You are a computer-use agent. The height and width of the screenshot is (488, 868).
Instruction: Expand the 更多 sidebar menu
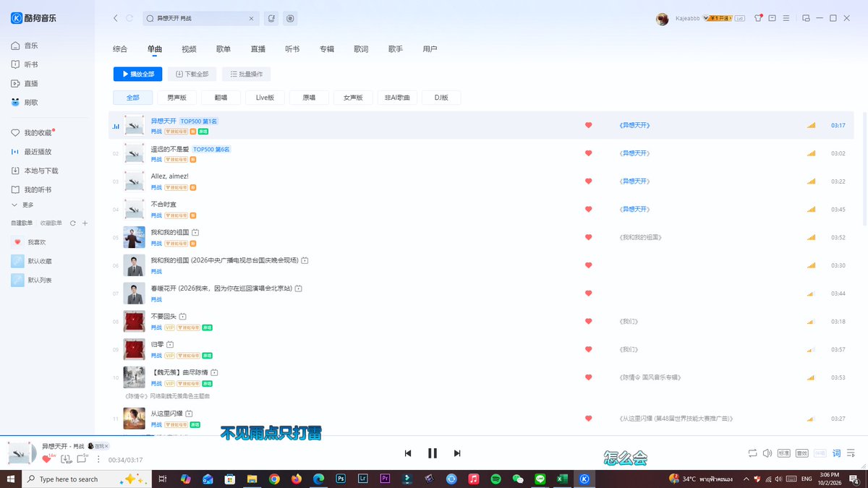click(24, 205)
